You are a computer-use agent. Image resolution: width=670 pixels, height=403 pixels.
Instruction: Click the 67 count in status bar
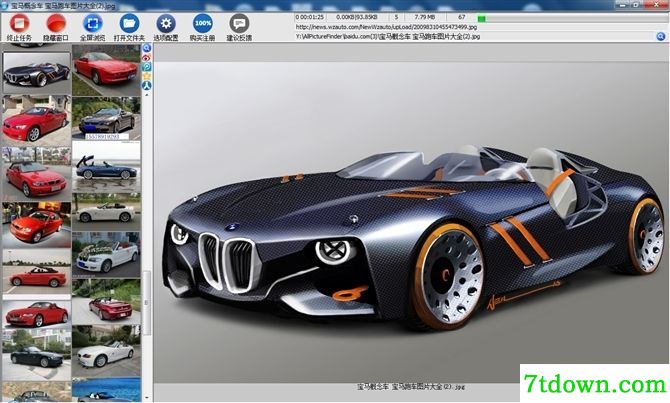point(461,17)
